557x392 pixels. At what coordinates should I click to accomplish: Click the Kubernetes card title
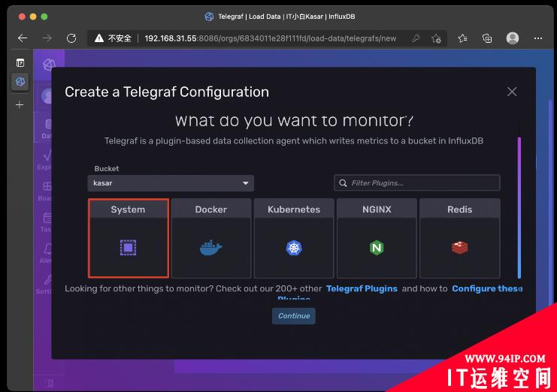tap(294, 210)
